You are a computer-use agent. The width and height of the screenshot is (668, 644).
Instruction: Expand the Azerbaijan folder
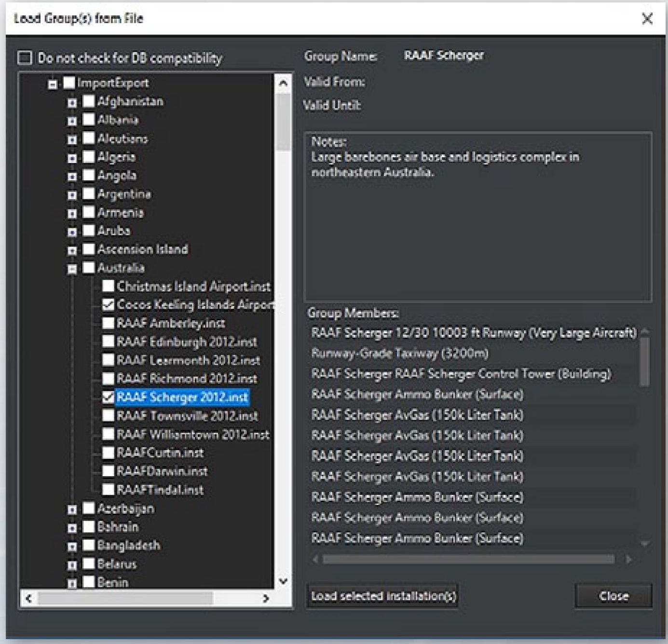click(72, 509)
